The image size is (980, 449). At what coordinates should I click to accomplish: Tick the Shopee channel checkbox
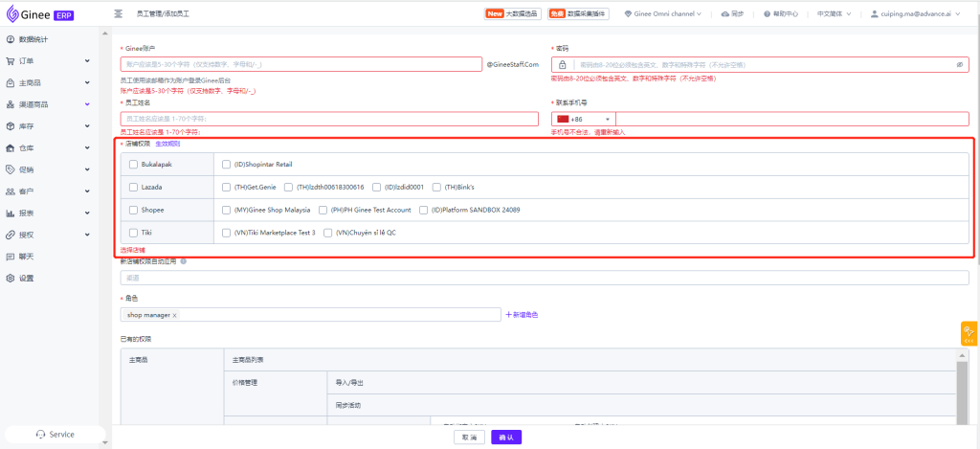point(133,210)
